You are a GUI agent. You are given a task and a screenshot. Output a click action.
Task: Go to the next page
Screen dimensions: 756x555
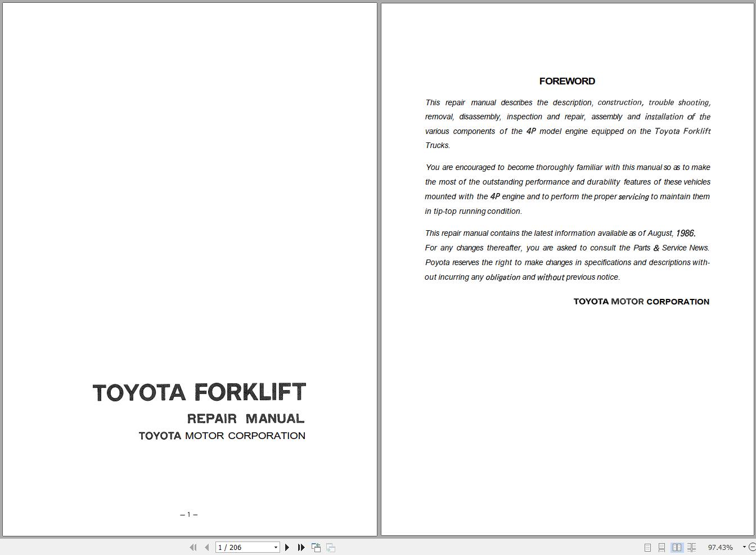pos(287,547)
